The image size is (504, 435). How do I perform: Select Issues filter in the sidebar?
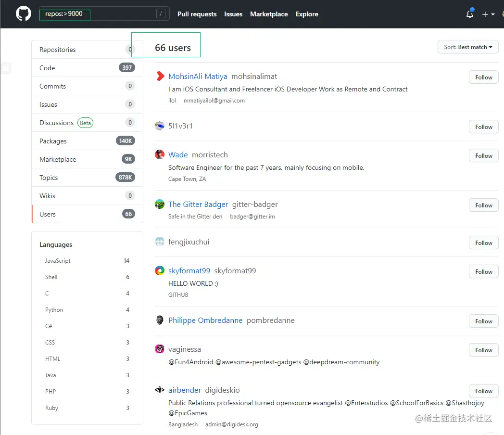[x=87, y=104]
